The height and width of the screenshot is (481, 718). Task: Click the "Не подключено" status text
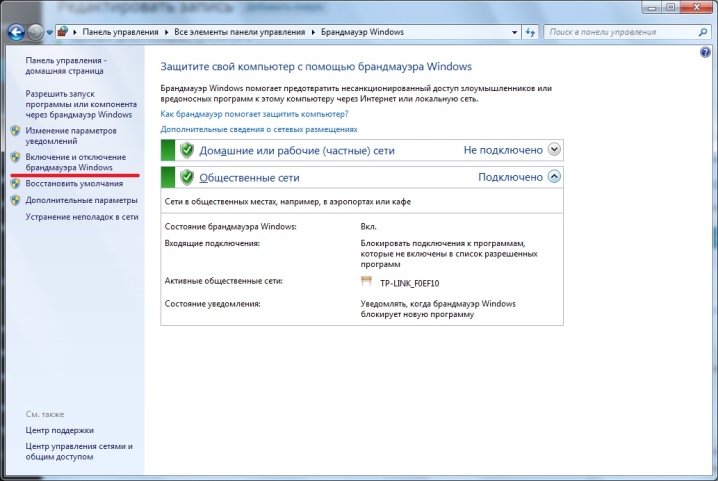(x=503, y=150)
